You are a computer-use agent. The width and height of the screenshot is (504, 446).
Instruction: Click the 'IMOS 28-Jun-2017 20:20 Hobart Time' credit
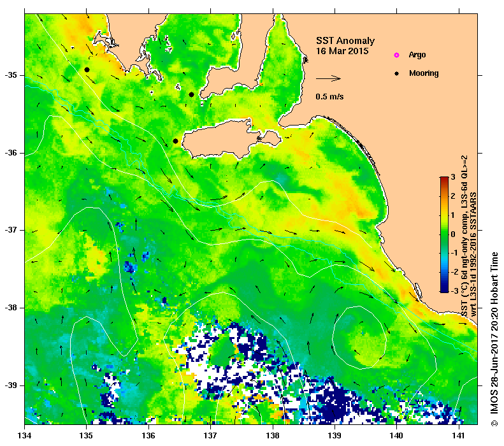point(494,339)
